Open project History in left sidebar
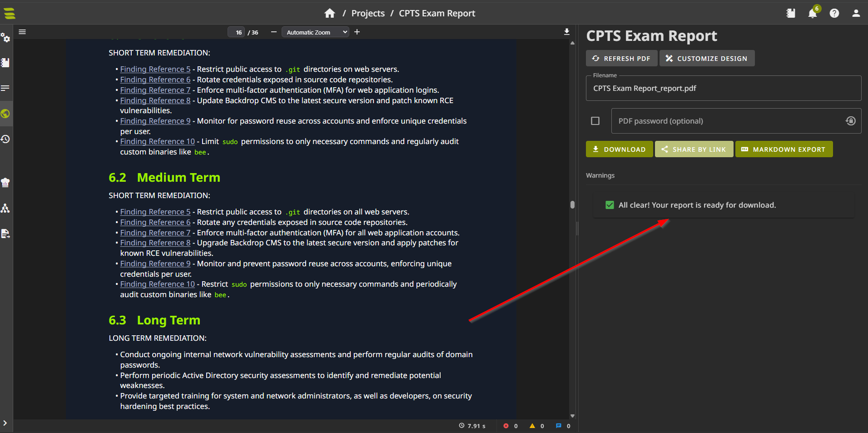The height and width of the screenshot is (433, 868). coord(5,139)
